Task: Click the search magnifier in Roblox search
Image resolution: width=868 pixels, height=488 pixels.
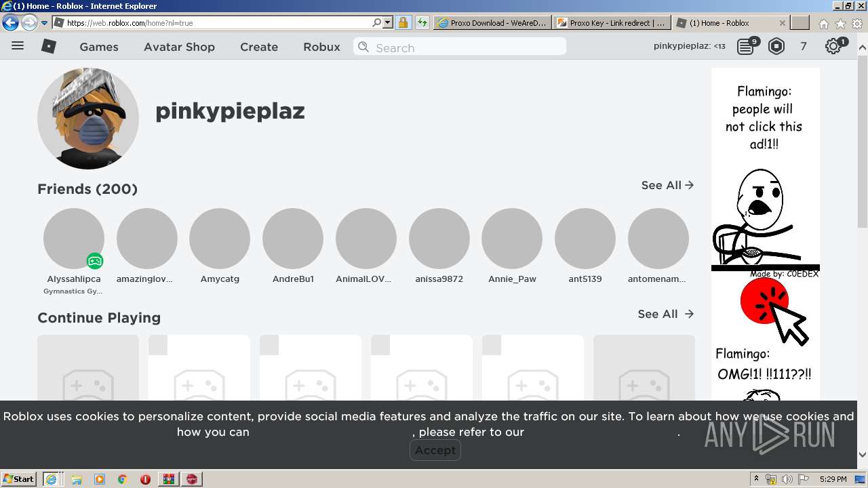Action: [x=363, y=47]
